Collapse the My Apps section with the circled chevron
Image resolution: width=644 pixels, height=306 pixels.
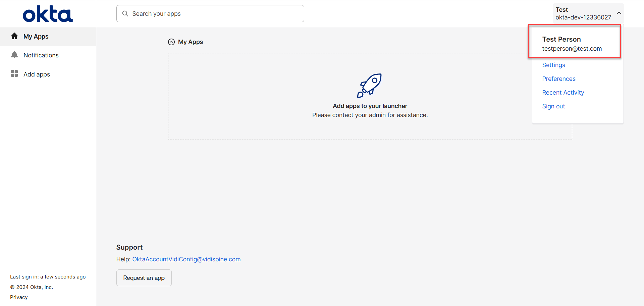click(171, 42)
